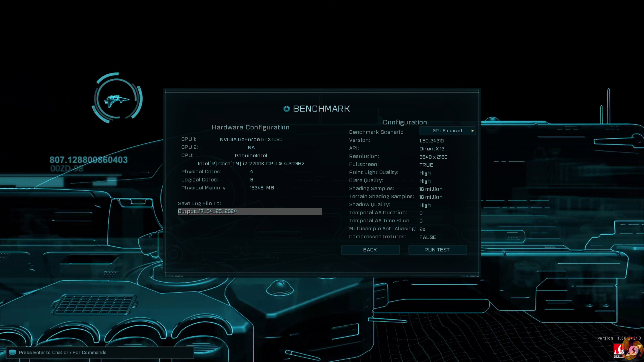The width and height of the screenshot is (644, 362).
Task: Open the Benchmark Scenario GPU Focused dropdown
Action: [x=447, y=131]
